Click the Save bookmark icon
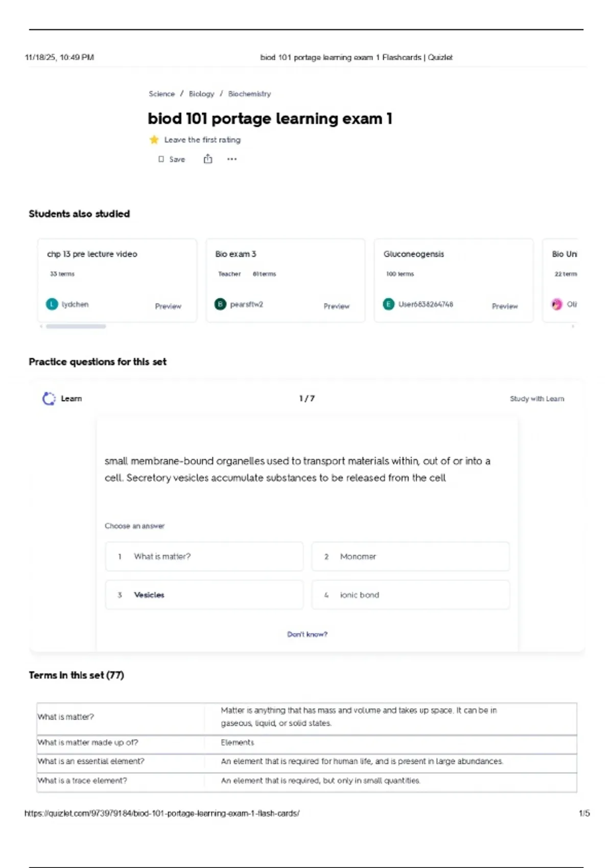 (161, 159)
